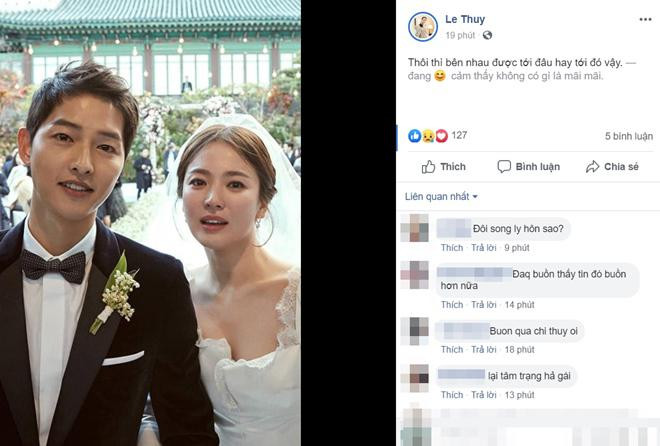Click the speech bubble Bình luận icon

coord(504,167)
